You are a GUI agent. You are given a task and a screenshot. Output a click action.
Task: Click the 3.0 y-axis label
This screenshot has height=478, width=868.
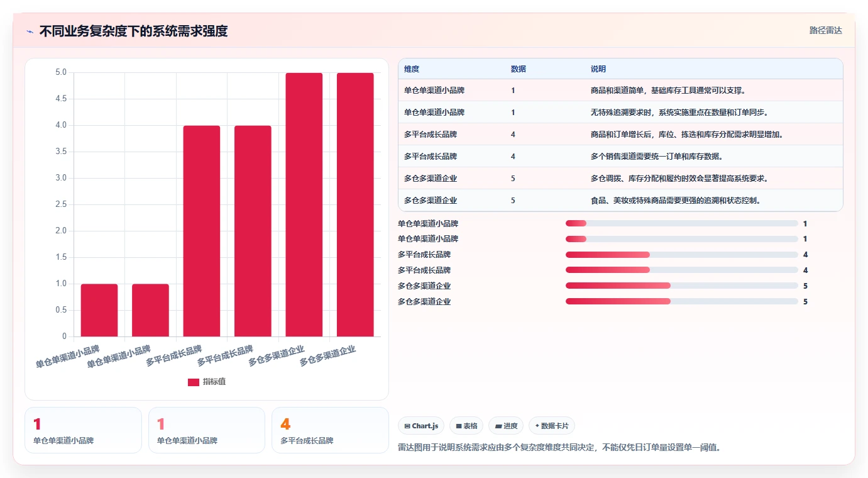(61, 178)
